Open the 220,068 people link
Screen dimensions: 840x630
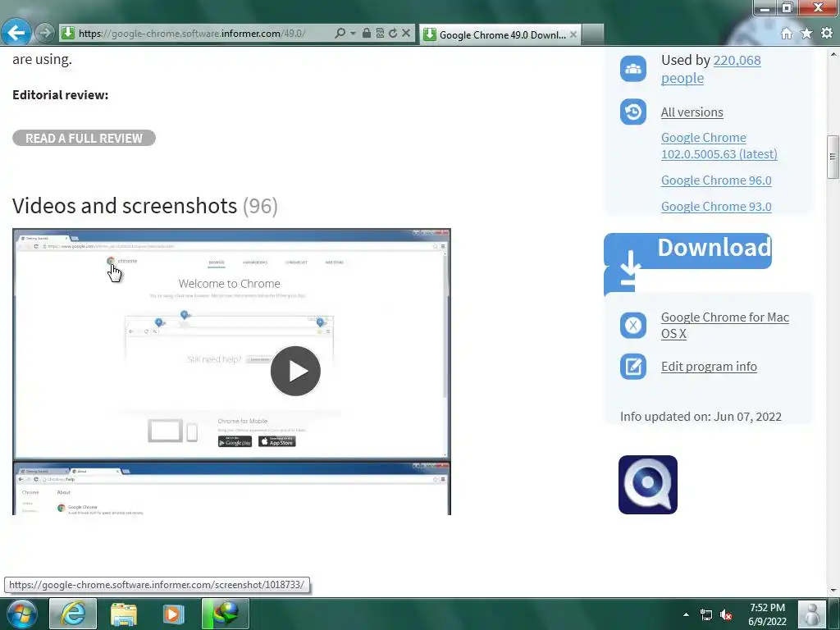coord(711,69)
